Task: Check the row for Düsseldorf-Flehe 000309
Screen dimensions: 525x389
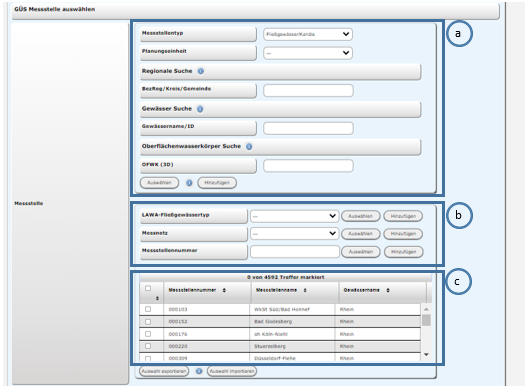Action: coord(148,358)
